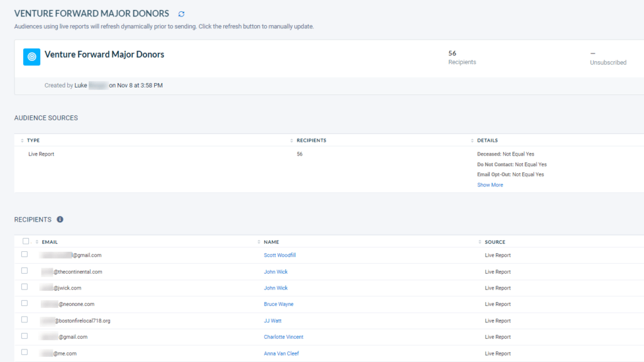Click the Venture Forward Major Donors audience title
644x362 pixels.
(x=104, y=54)
